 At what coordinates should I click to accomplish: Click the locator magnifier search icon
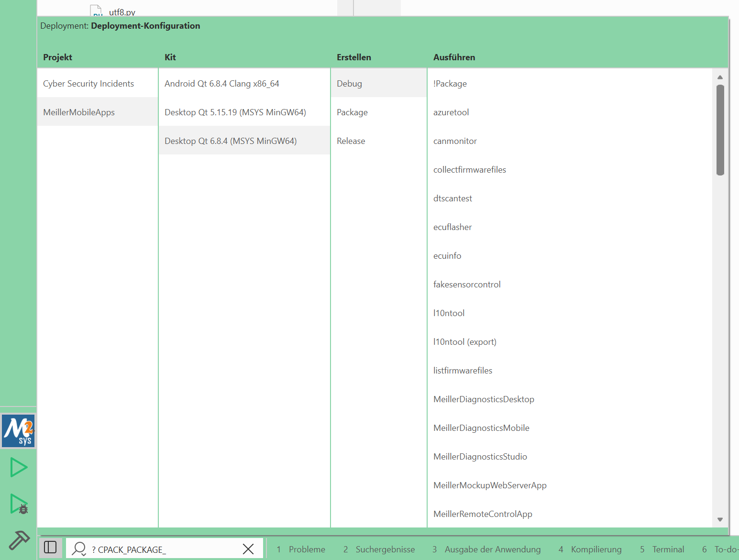click(x=79, y=549)
